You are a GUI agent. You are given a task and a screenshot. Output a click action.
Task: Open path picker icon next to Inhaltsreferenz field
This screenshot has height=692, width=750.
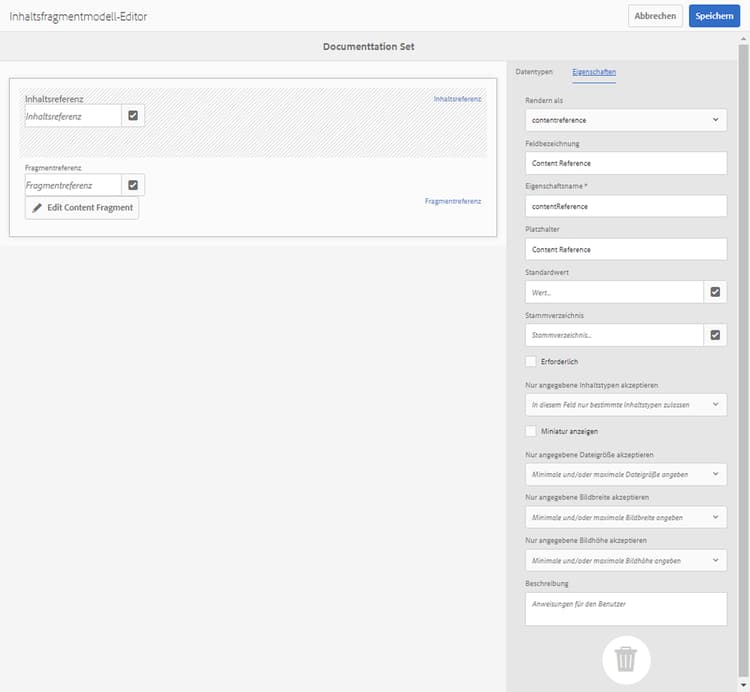133,116
